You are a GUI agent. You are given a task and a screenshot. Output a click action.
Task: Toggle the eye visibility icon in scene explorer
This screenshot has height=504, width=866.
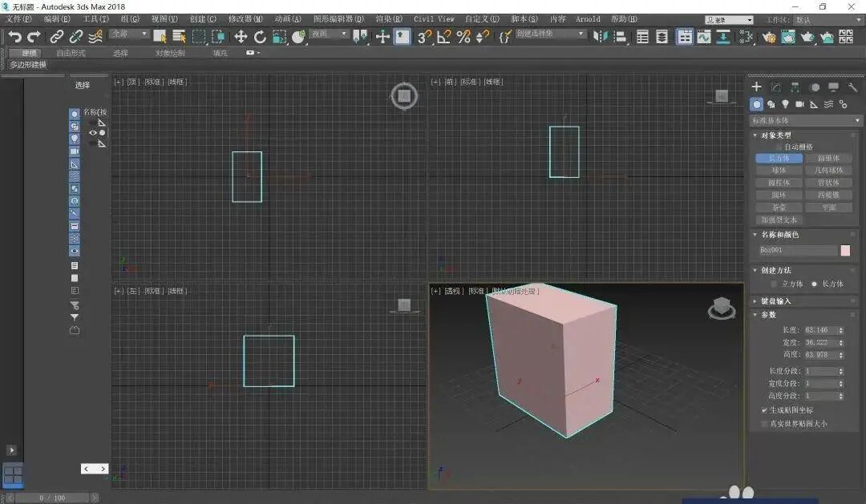point(93,132)
